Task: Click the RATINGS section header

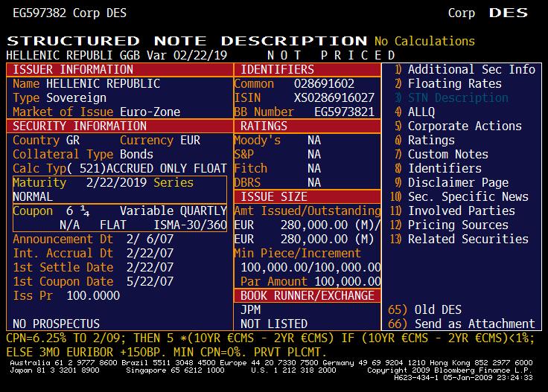Action: point(308,126)
